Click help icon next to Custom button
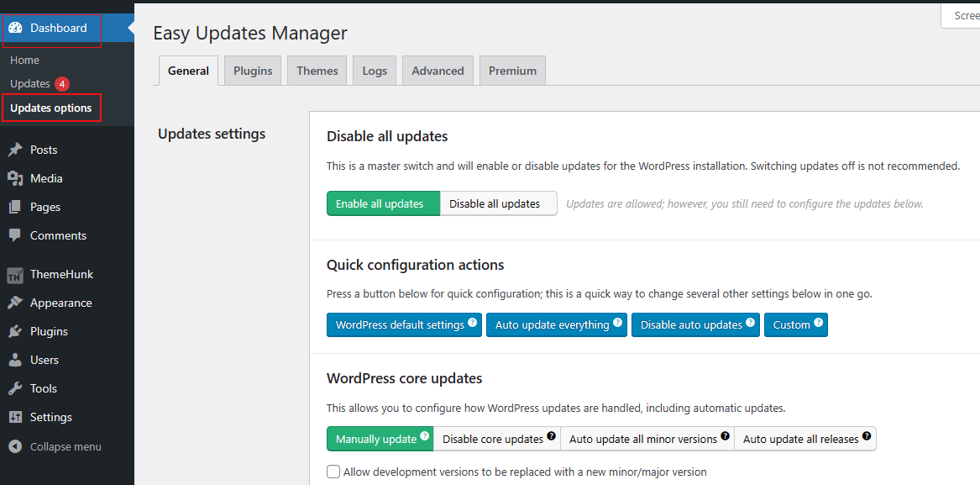Image resolution: width=980 pixels, height=485 pixels. [x=818, y=323]
